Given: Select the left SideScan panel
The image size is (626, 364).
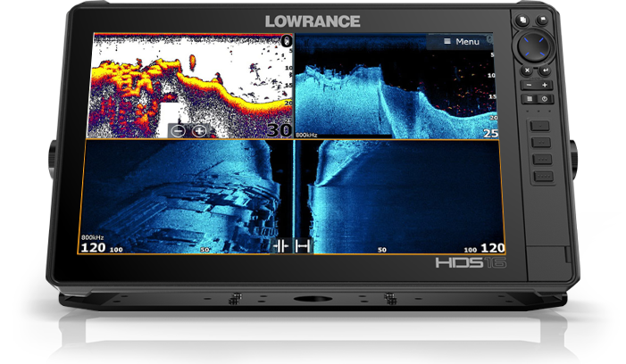Looking at the screenshot, I should pyautogui.click(x=186, y=197).
